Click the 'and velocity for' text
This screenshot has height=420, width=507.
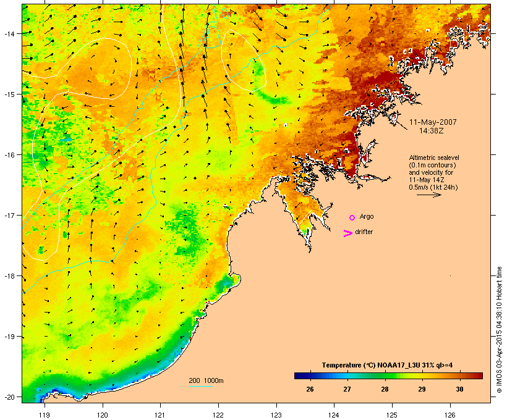coord(431,172)
